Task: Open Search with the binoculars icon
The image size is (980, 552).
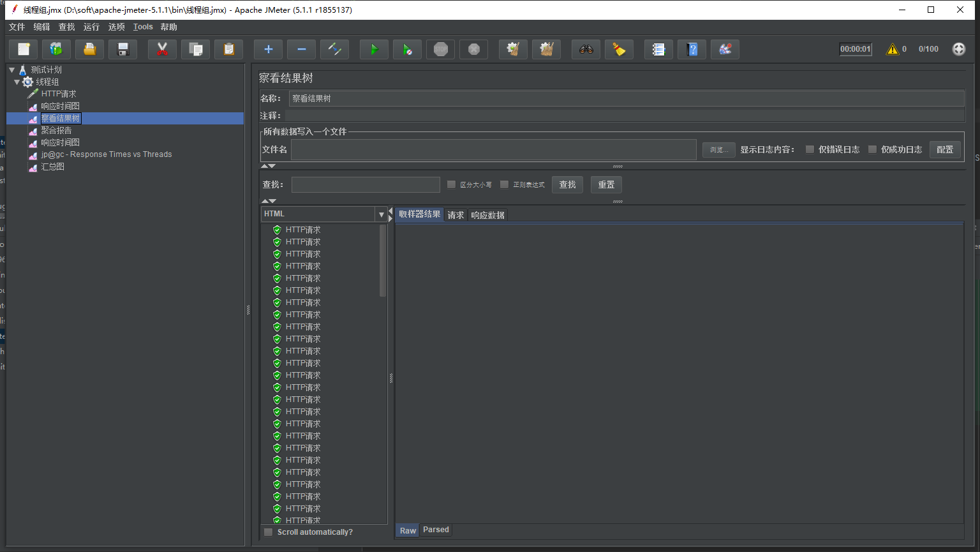Action: [586, 49]
